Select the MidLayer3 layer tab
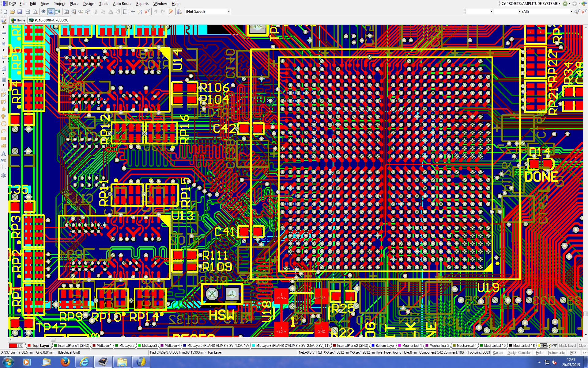Screen dimensions: 588x368 [x=147, y=346]
